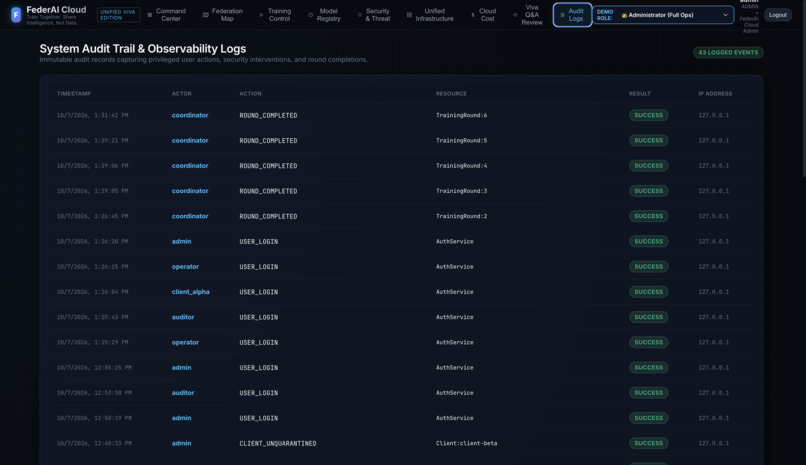Open the Security & Threat tab
Viewport: 806px width, 465px height.
pyautogui.click(x=374, y=15)
